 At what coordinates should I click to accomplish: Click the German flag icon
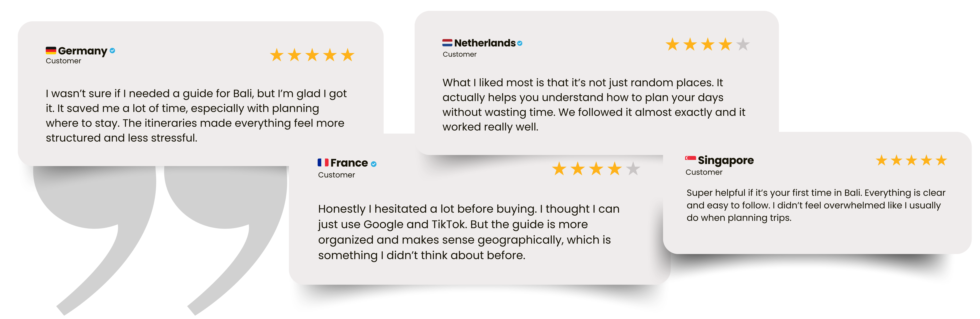point(51,51)
